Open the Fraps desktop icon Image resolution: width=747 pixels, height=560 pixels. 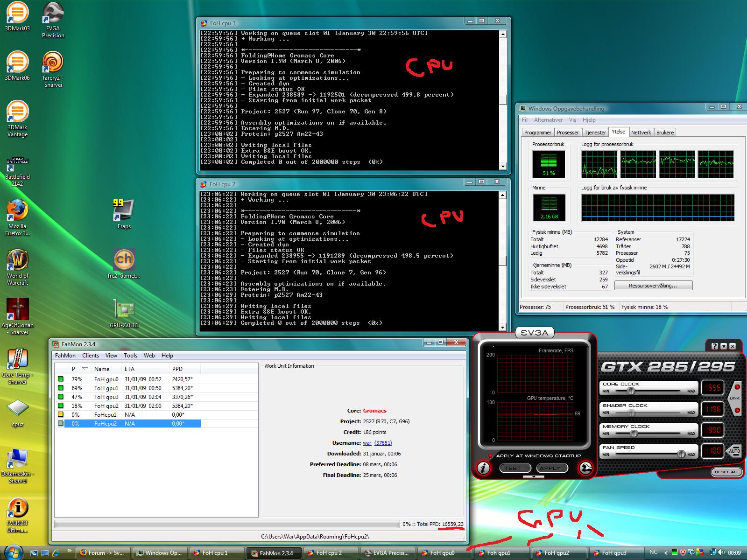click(x=124, y=214)
